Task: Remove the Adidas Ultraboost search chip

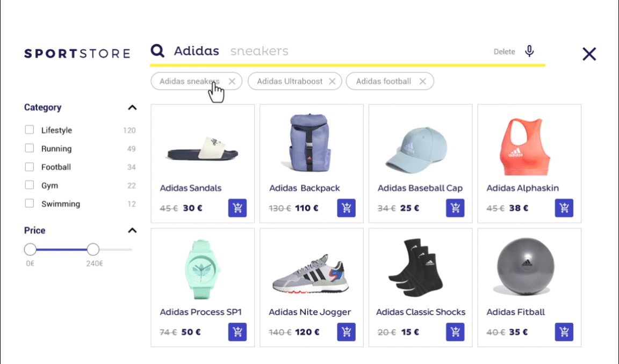Action: pyautogui.click(x=332, y=81)
